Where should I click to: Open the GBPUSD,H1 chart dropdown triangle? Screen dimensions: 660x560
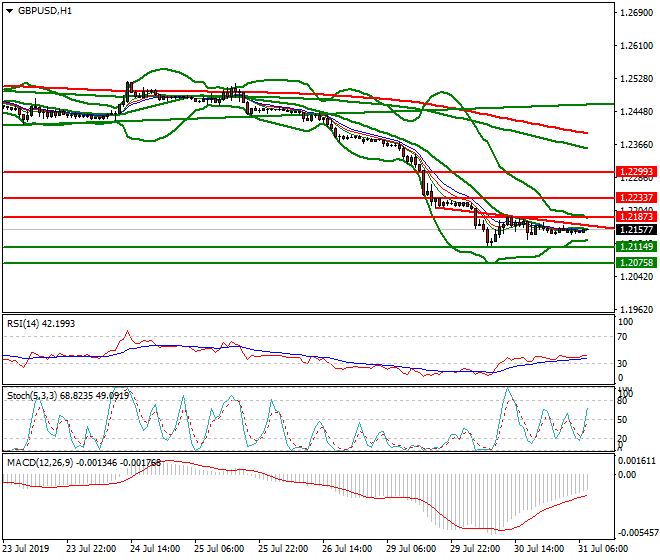coord(9,11)
